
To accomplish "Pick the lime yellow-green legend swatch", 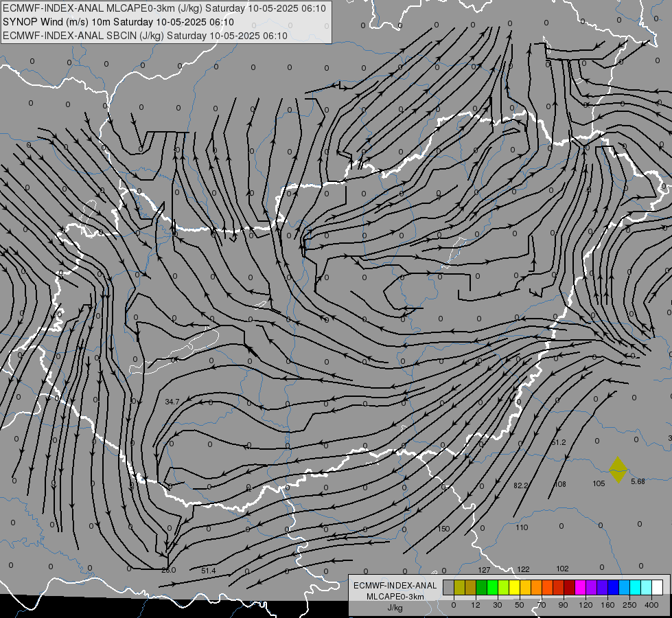I will pyautogui.click(x=504, y=587).
